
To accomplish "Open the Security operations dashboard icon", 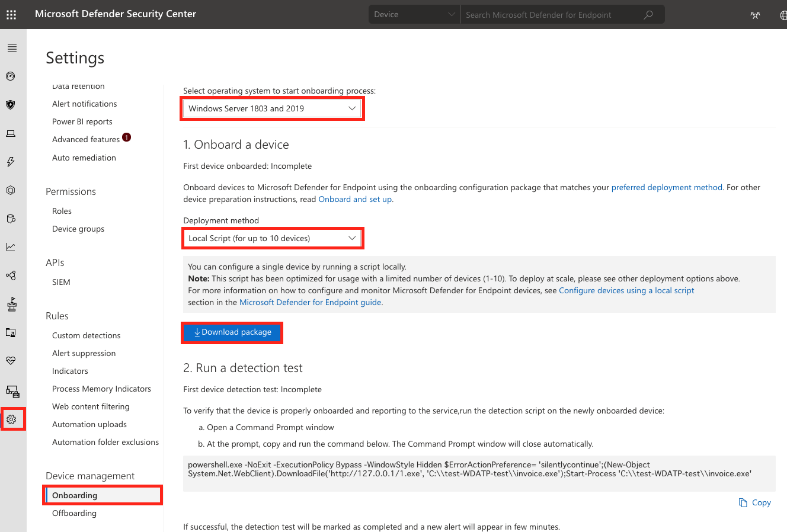I will click(x=12, y=76).
